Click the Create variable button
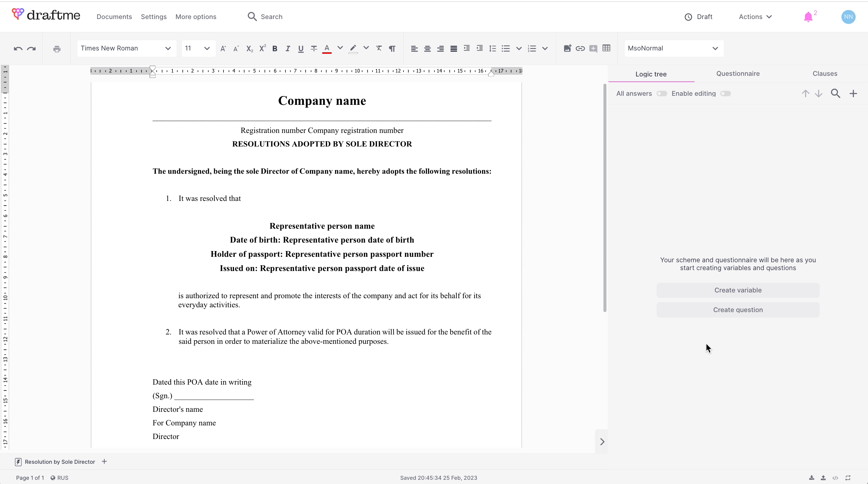Viewport: 868px width, 484px height. (738, 290)
